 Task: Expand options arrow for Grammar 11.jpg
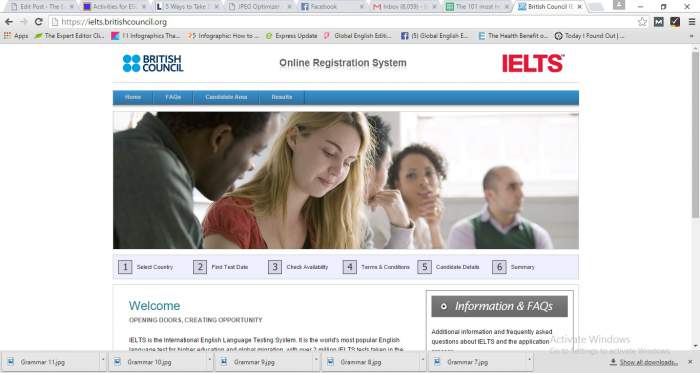(103, 360)
